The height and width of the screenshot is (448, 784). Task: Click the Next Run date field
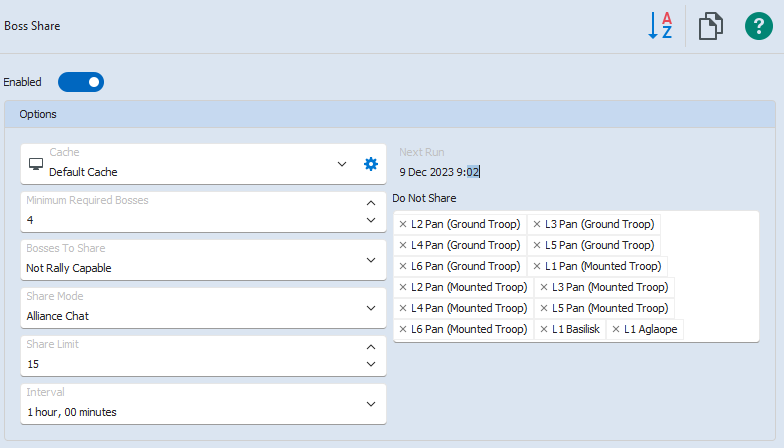tap(440, 172)
